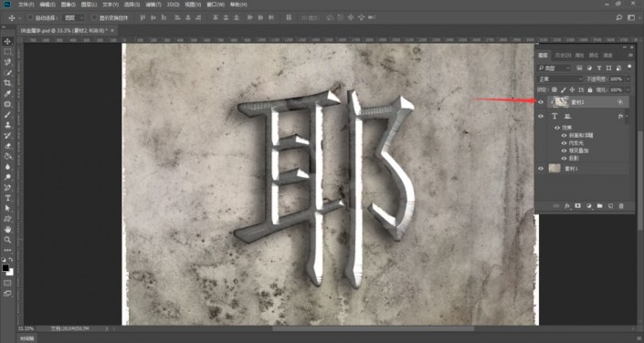Viewport: 644px width, 343px height.
Task: Click the 素材1 layer thumbnail
Action: click(x=554, y=168)
